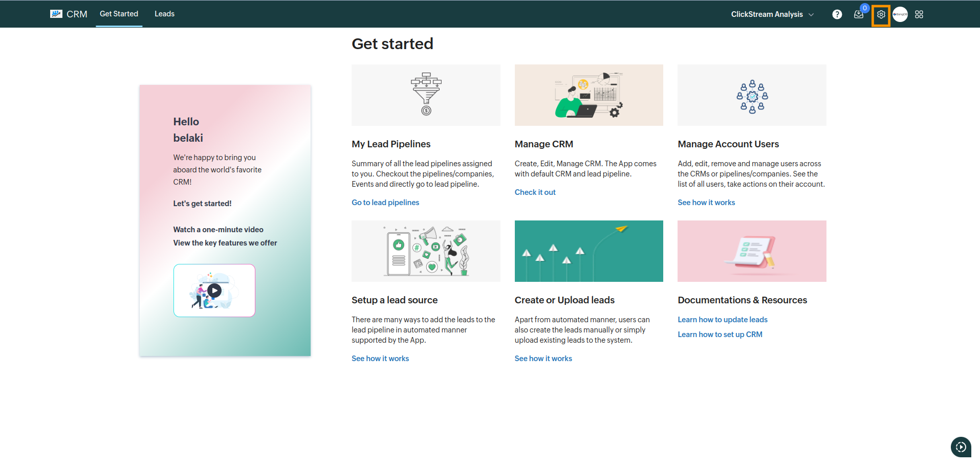980x467 pixels.
Task: Click View the key features we offer
Action: [225, 243]
